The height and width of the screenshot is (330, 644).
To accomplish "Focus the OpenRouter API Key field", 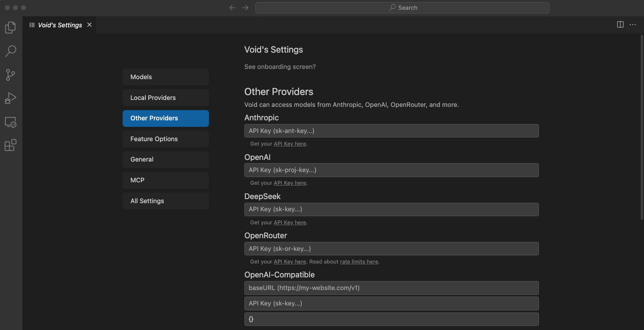I will [391, 249].
